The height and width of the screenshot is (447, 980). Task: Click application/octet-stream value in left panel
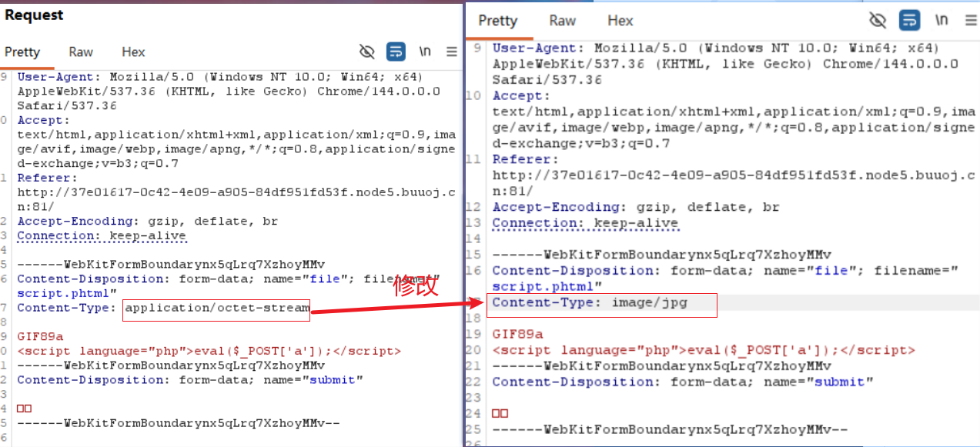click(217, 308)
